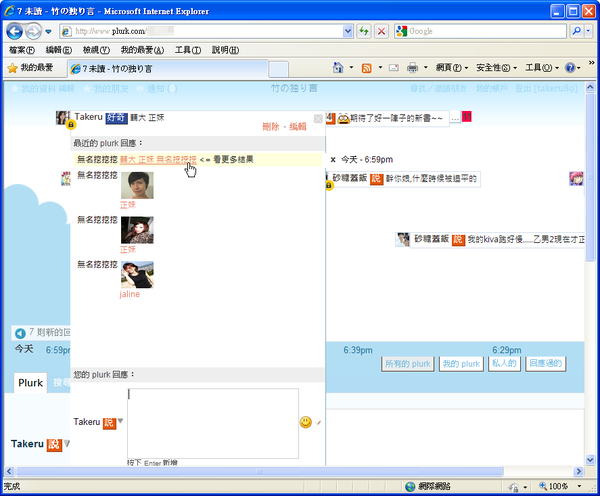This screenshot has height=496, width=600.
Task: Click the 我的最愛 favorites star button
Action: click(x=30, y=68)
